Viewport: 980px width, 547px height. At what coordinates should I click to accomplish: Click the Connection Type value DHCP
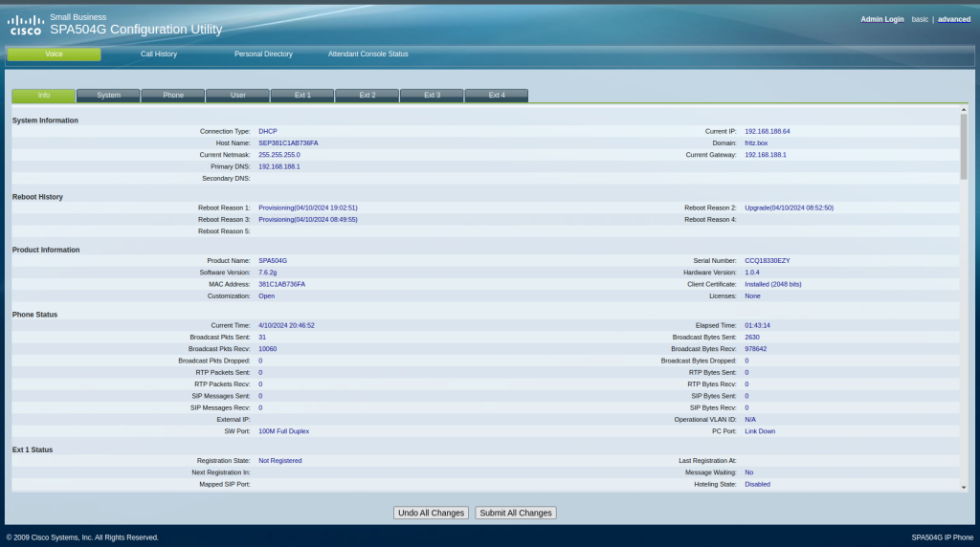click(268, 132)
